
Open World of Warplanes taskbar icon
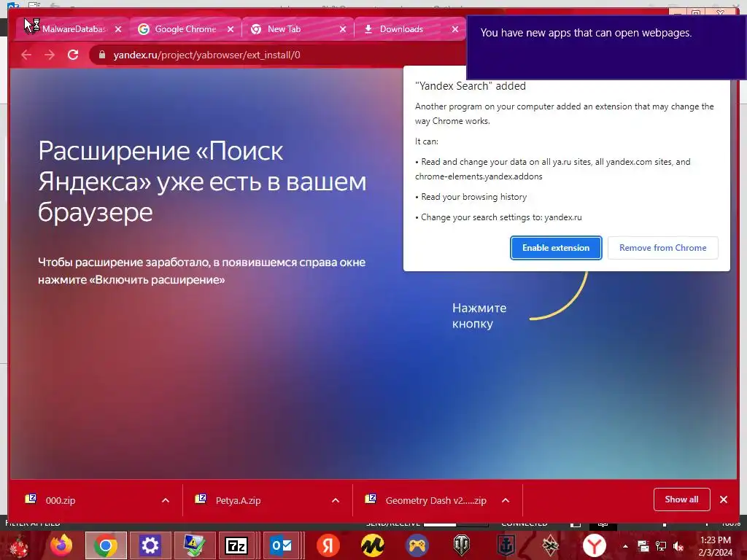pyautogui.click(x=550, y=545)
